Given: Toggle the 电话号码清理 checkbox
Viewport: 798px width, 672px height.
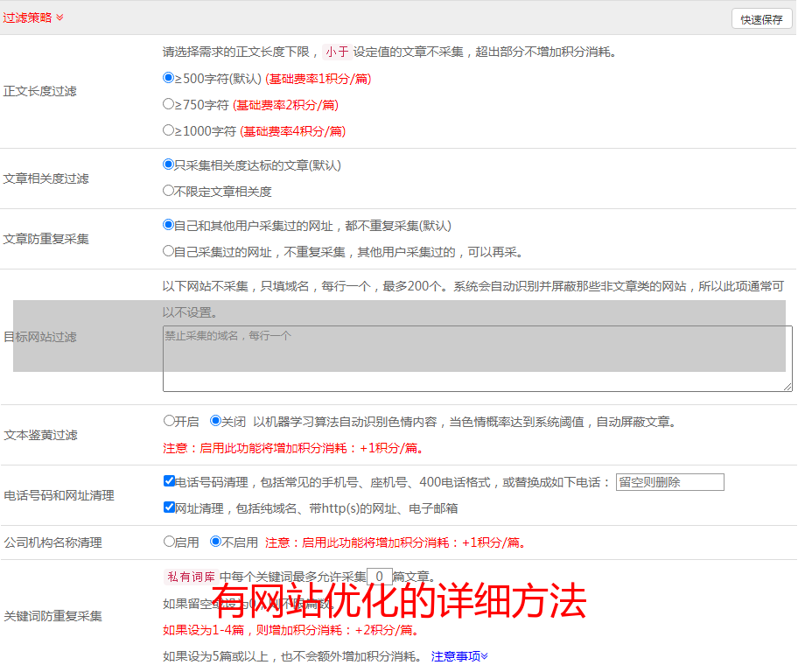Looking at the screenshot, I should pos(169,481).
